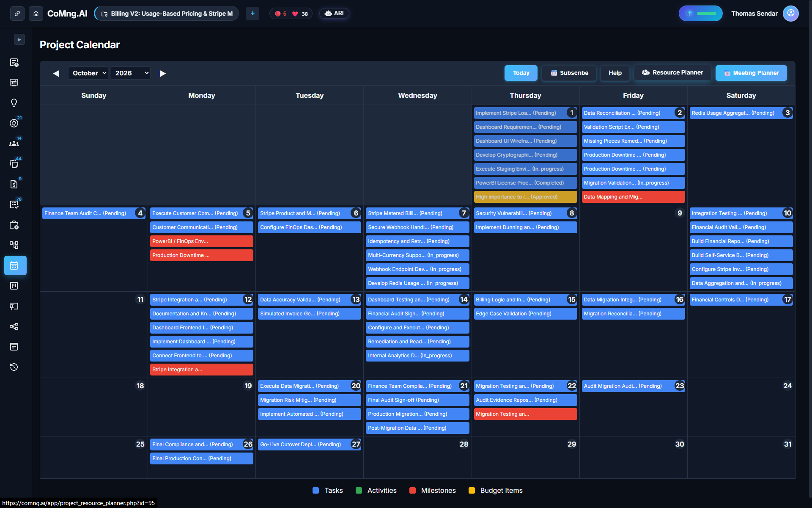Open 'Build Self-Service B...' task
The image size is (812, 508).
[x=741, y=255]
